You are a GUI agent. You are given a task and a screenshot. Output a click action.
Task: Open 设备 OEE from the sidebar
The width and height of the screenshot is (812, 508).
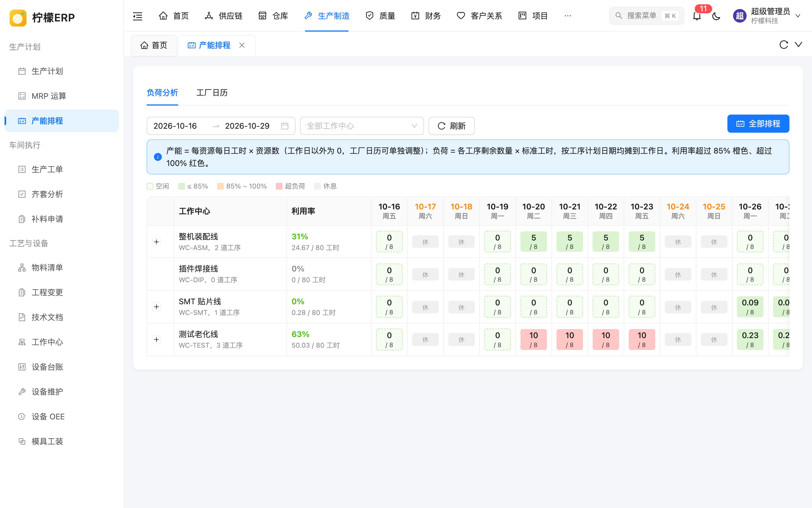click(x=62, y=417)
